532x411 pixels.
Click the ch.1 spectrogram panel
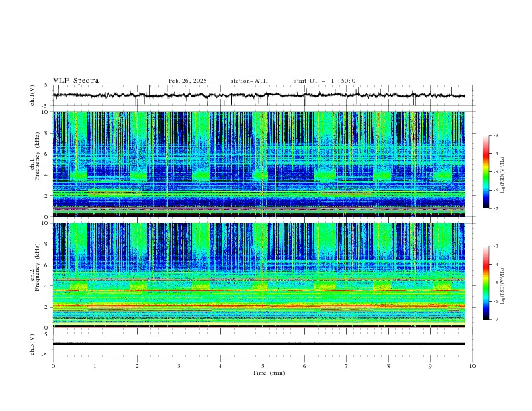[x=259, y=164]
